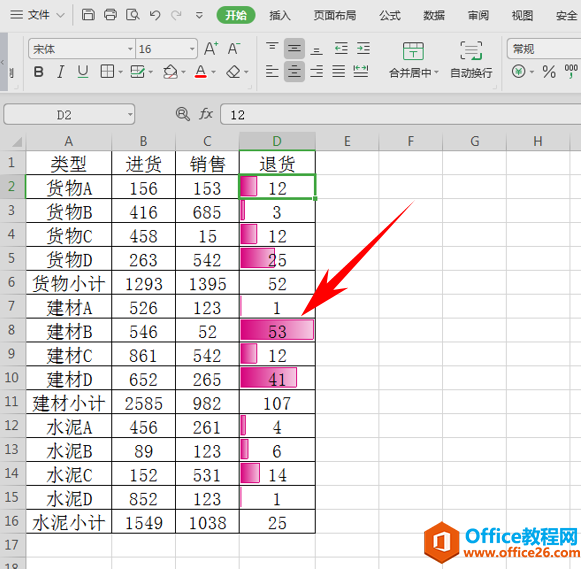Viewport: 587px width, 570px height.
Task: Expand fill color dropdown arrow
Action: (183, 72)
